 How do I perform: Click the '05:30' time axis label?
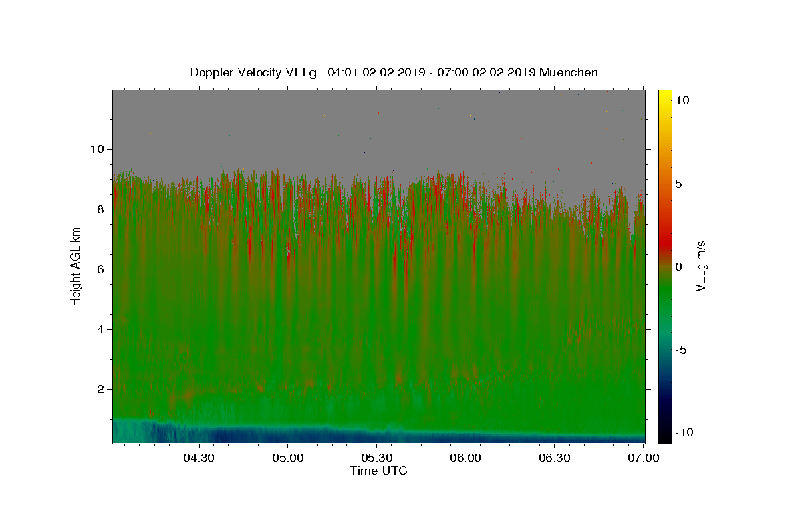click(x=376, y=458)
